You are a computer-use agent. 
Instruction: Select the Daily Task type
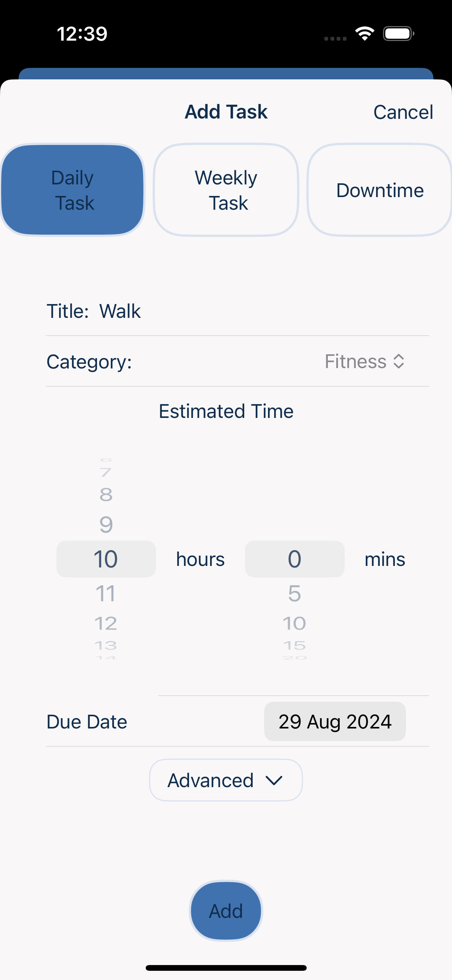tap(72, 190)
